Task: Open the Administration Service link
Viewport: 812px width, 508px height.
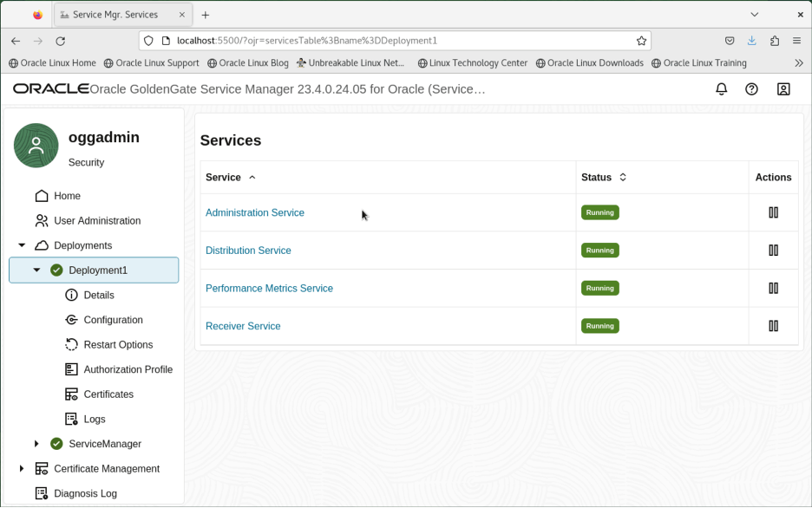Action: tap(255, 212)
